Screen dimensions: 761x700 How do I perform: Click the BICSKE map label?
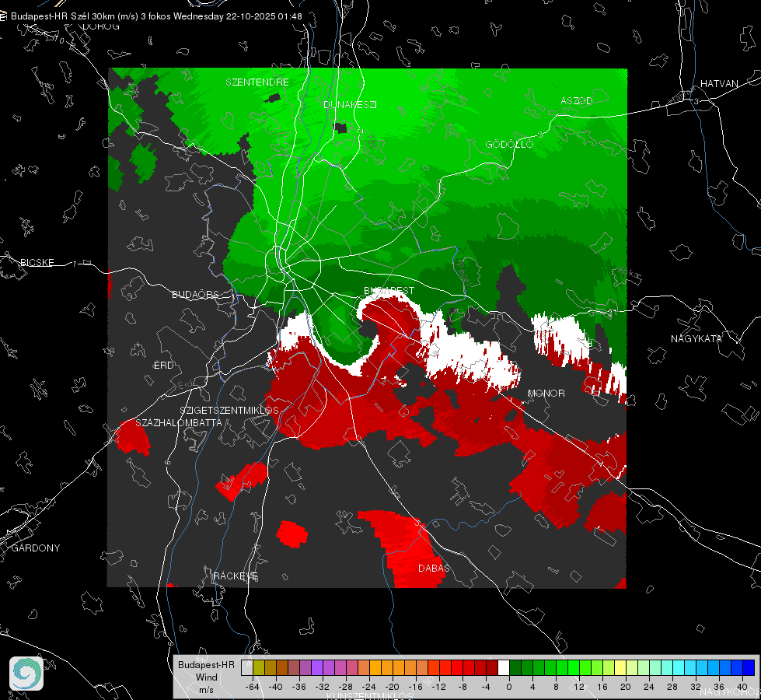(x=37, y=262)
